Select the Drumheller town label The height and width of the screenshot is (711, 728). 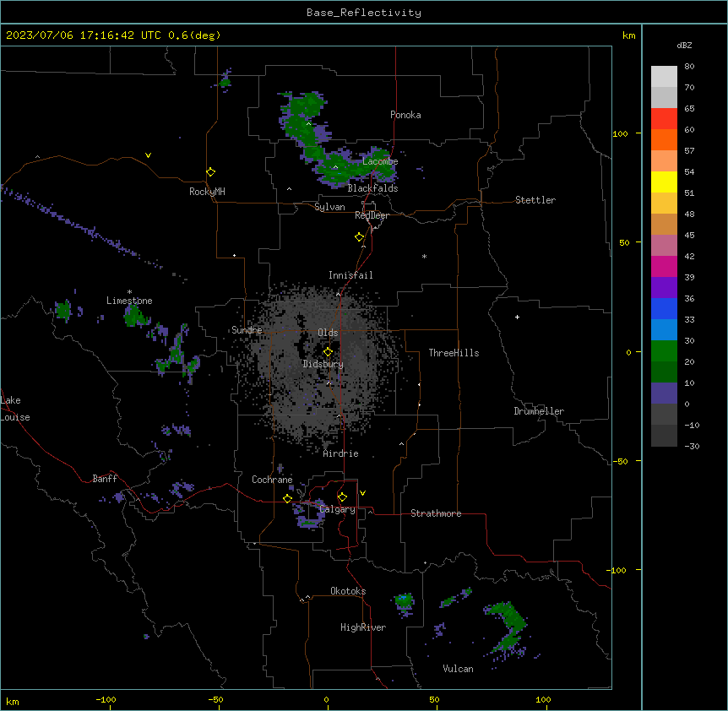[x=539, y=411]
